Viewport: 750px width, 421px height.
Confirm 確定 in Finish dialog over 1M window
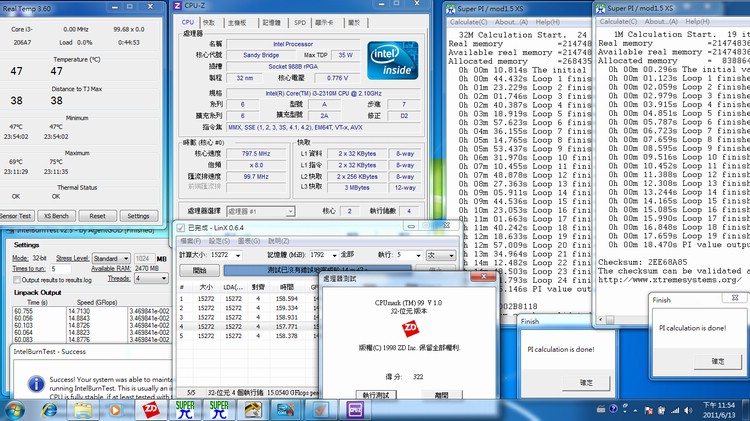point(718,361)
